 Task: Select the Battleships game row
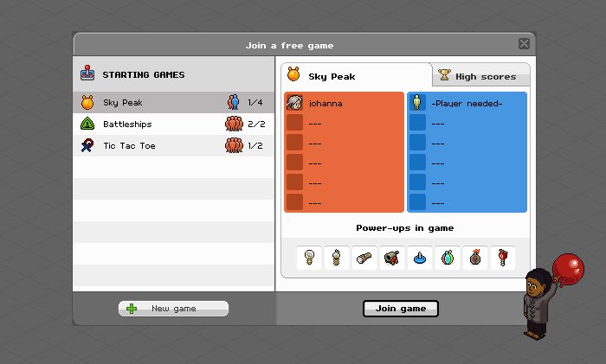pos(173,124)
